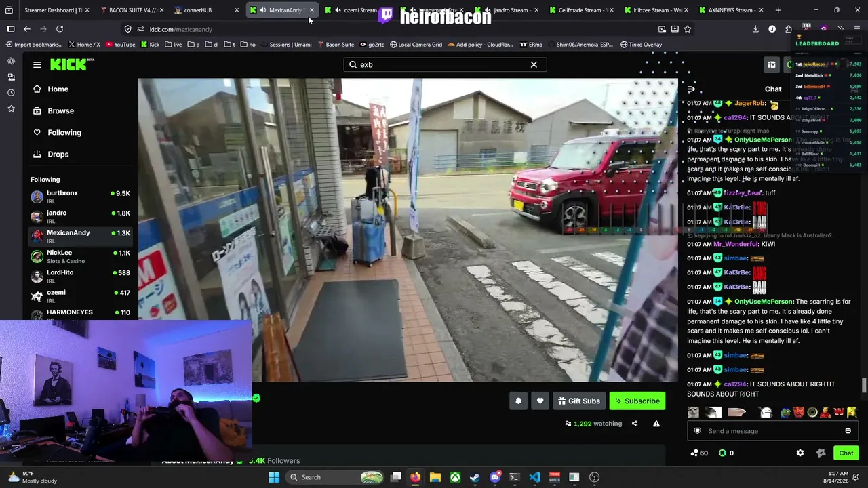Go back in browser history
This screenshot has width=868, height=488.
27,29
